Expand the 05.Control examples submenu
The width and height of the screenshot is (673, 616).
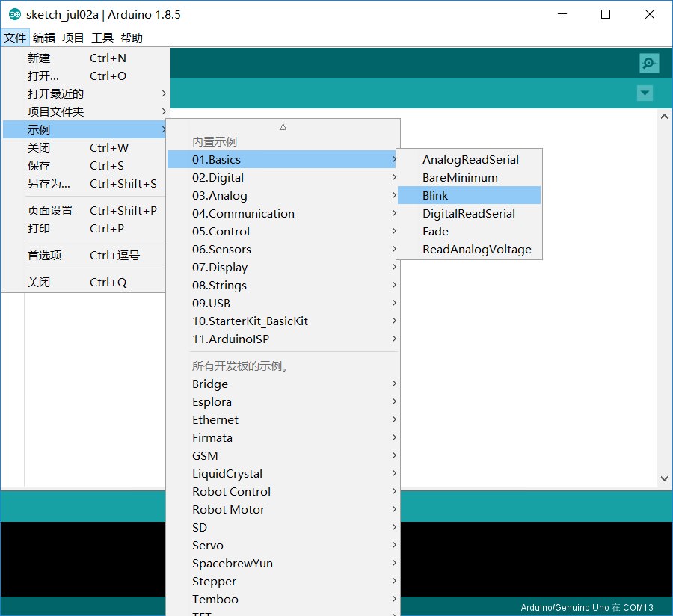pyautogui.click(x=283, y=231)
